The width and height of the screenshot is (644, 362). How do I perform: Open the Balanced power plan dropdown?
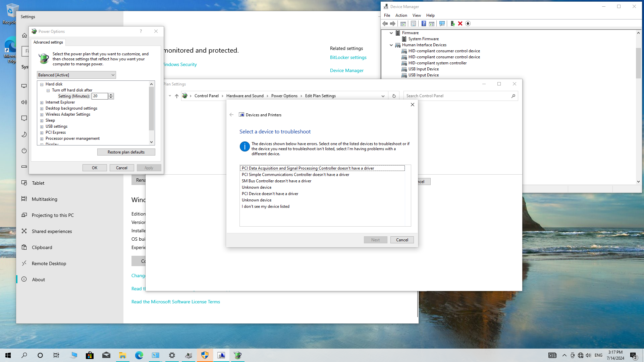[x=113, y=75]
